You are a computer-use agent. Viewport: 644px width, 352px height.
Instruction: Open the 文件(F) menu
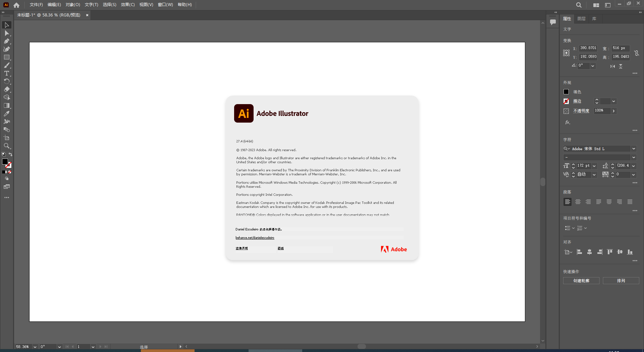[x=36, y=5]
